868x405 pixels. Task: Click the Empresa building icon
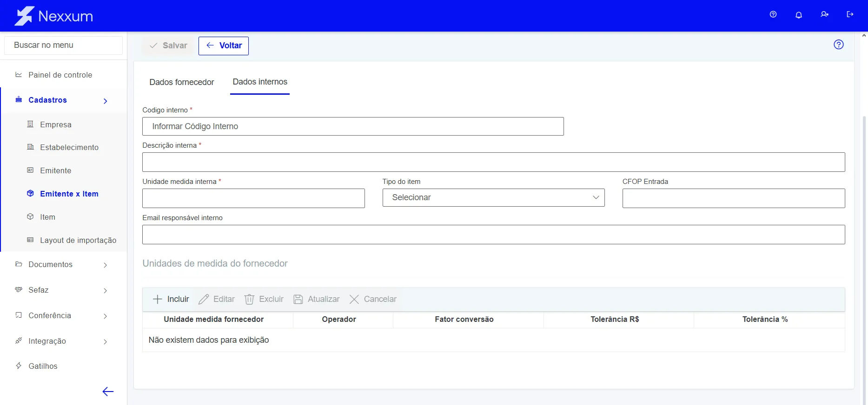[x=30, y=124]
